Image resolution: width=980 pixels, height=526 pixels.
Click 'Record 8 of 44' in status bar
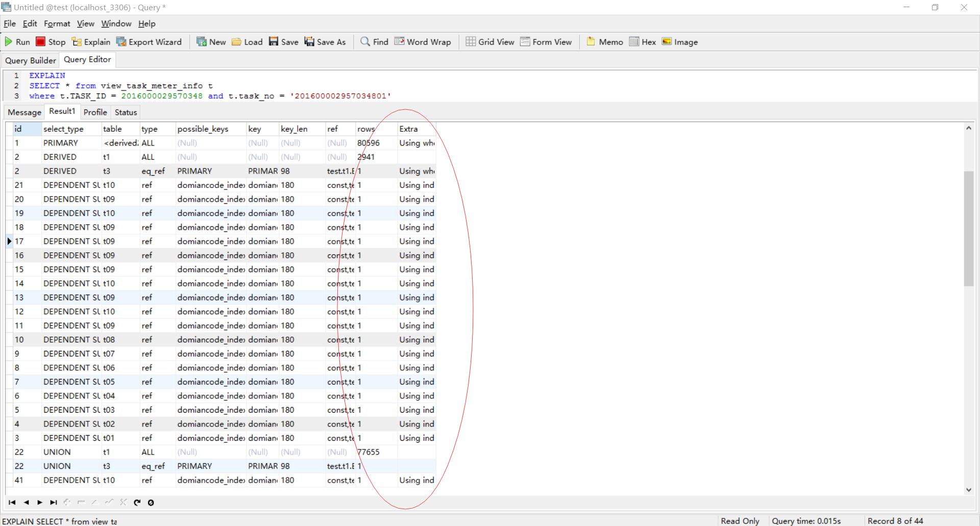tap(895, 521)
